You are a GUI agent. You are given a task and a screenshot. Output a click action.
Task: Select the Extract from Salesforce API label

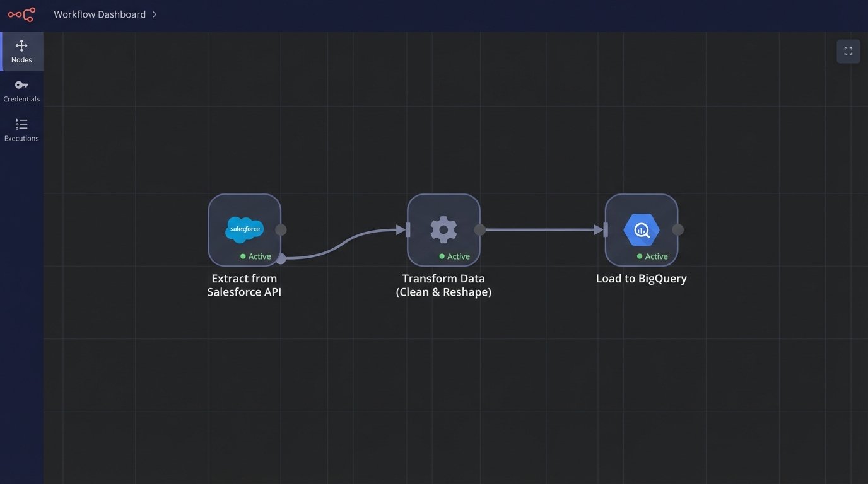coord(244,285)
